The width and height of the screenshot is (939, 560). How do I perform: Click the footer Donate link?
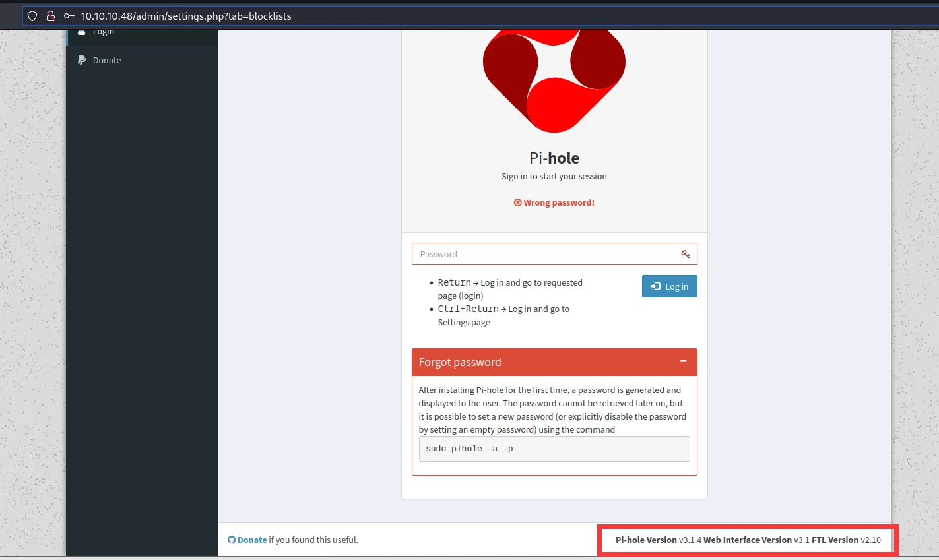coord(252,540)
